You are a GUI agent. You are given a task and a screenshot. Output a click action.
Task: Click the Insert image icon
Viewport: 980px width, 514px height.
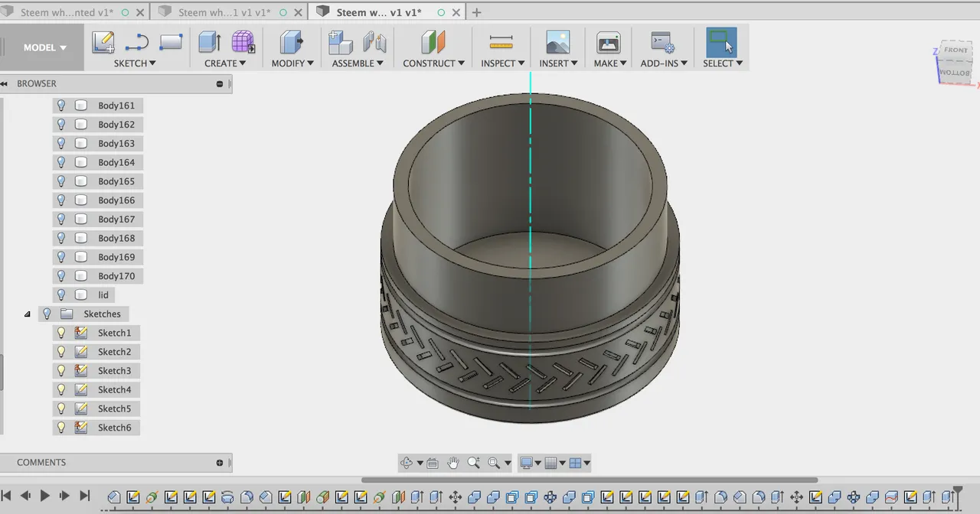click(558, 42)
